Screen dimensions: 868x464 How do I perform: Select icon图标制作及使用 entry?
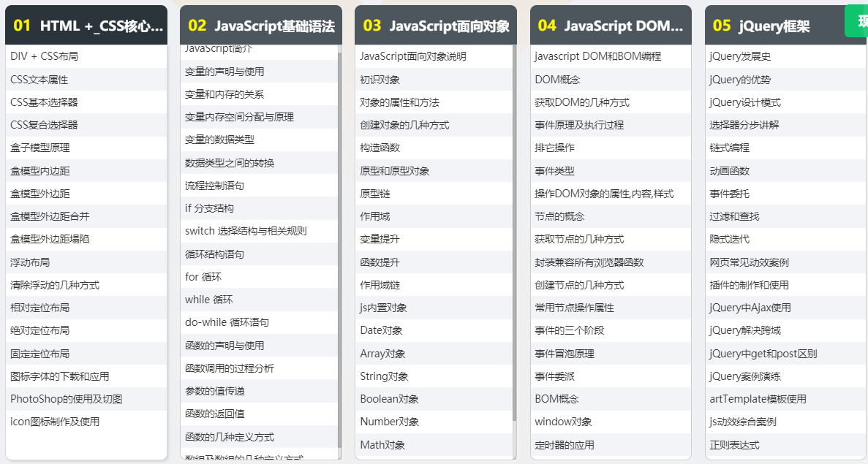pyautogui.click(x=86, y=422)
